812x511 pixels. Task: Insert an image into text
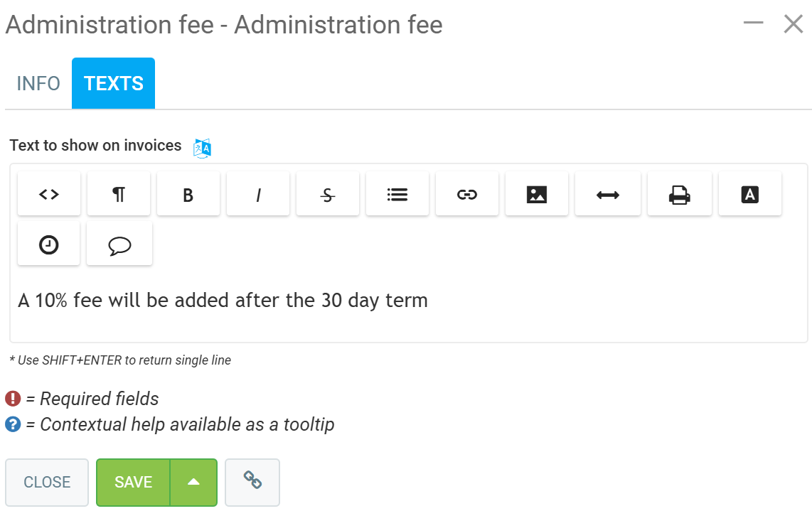[x=537, y=194]
